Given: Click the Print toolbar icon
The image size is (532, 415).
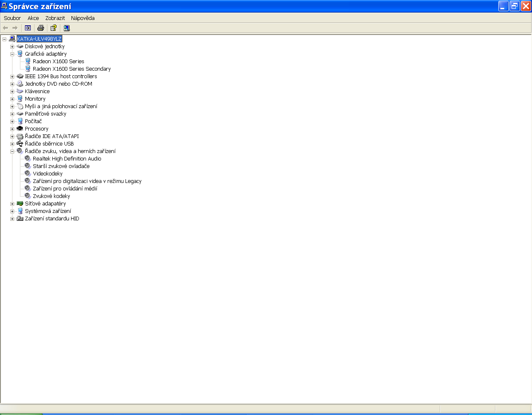Looking at the screenshot, I should point(41,28).
